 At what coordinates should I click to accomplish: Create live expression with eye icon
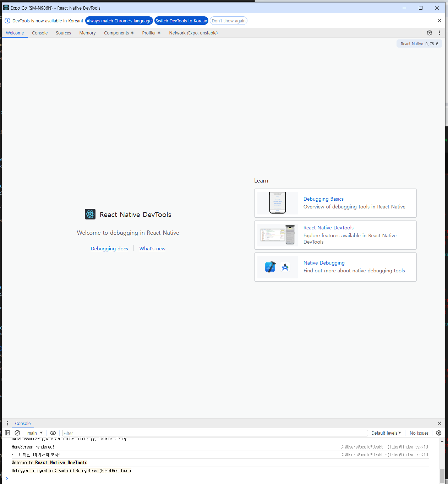(53, 433)
